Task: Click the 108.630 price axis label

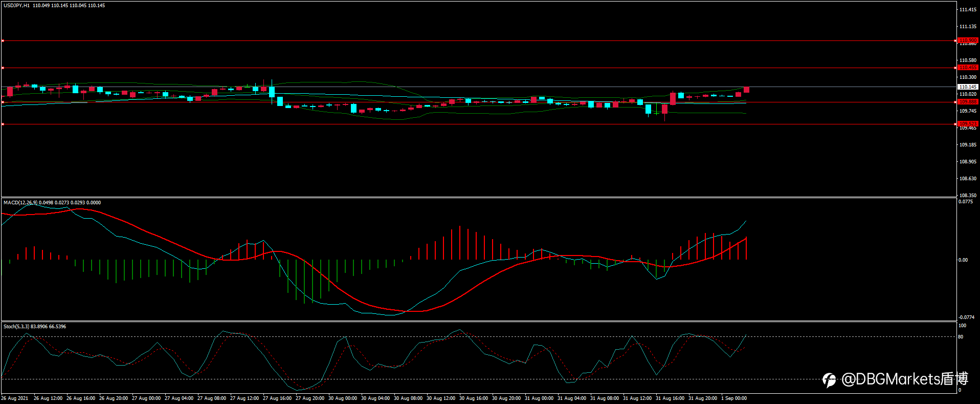Action: 968,179
